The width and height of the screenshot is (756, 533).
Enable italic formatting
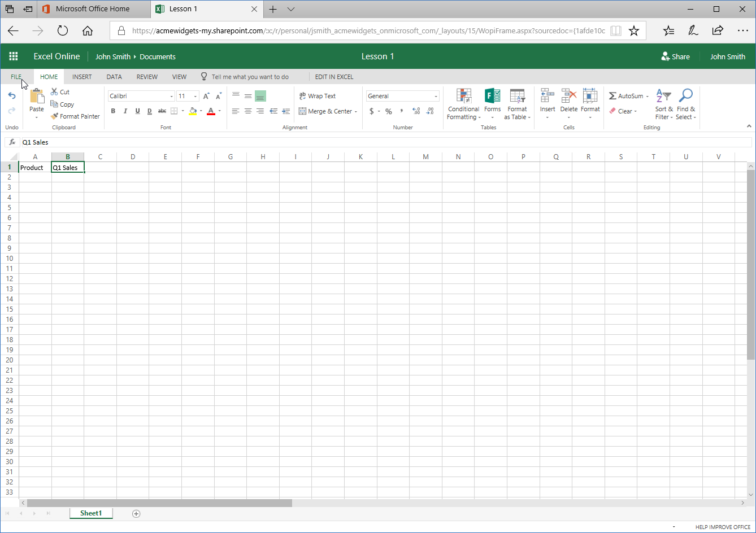click(x=125, y=111)
